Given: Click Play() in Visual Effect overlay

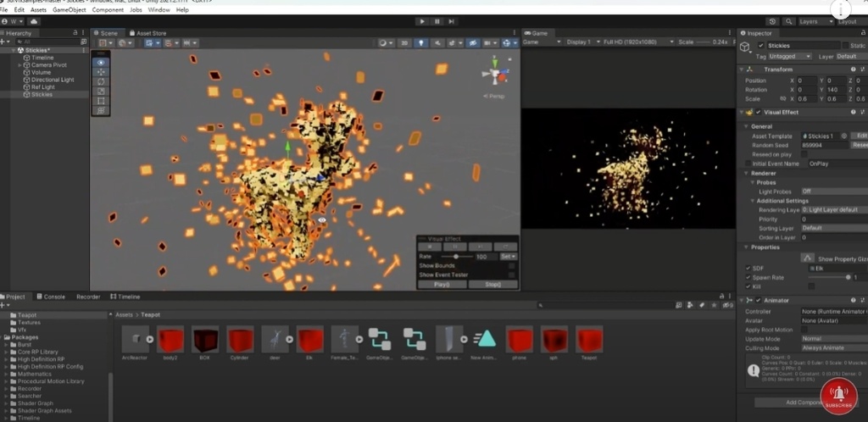Looking at the screenshot, I should [x=442, y=284].
